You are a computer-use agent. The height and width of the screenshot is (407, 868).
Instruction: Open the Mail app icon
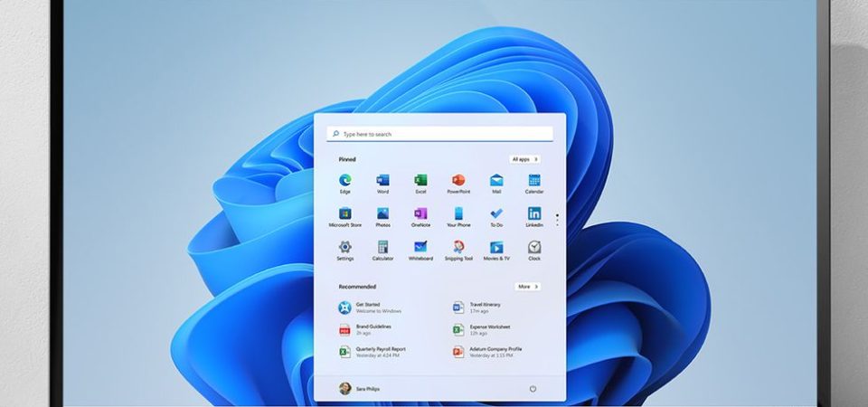click(x=496, y=181)
